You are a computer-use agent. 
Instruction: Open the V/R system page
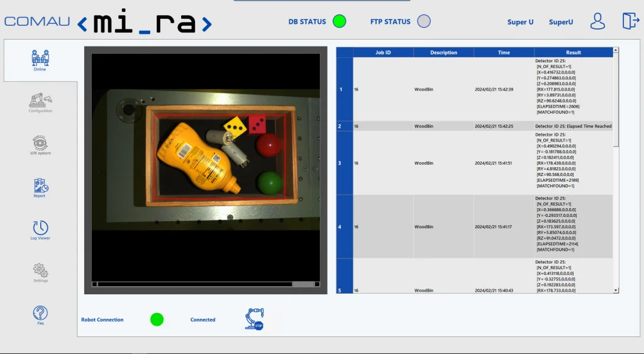pos(40,145)
